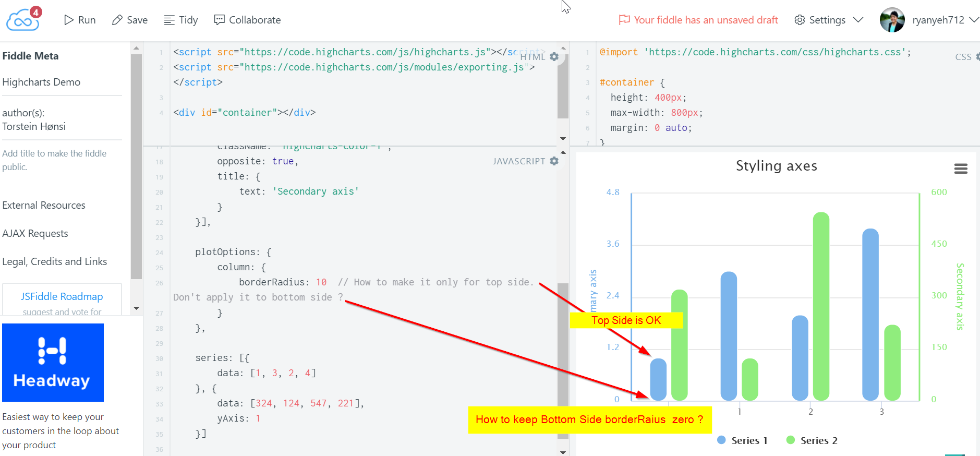Open Legal, Credits and Links section
This screenshot has width=980, height=456.
click(55, 261)
